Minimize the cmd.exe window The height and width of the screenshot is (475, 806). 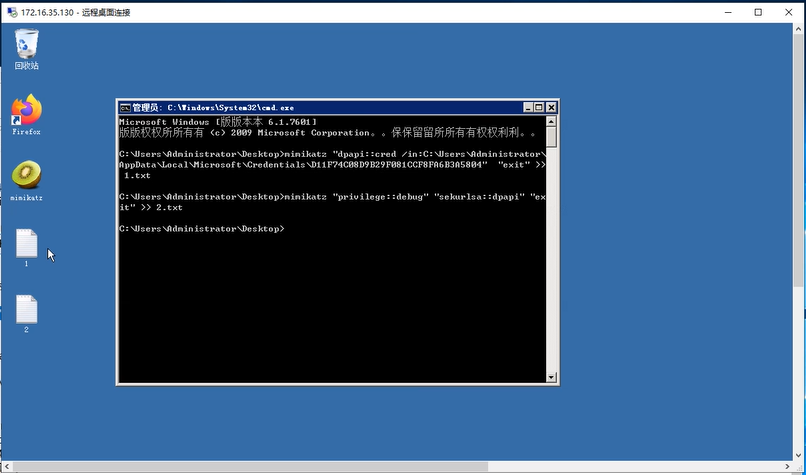[528, 107]
